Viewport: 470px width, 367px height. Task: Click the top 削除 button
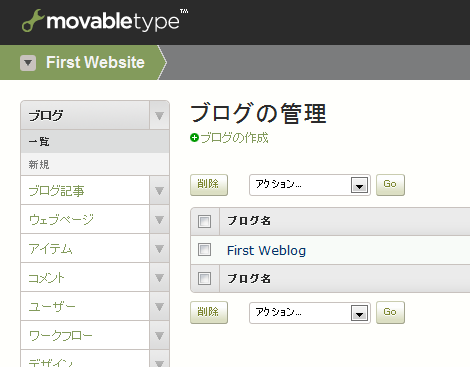pyautogui.click(x=209, y=185)
